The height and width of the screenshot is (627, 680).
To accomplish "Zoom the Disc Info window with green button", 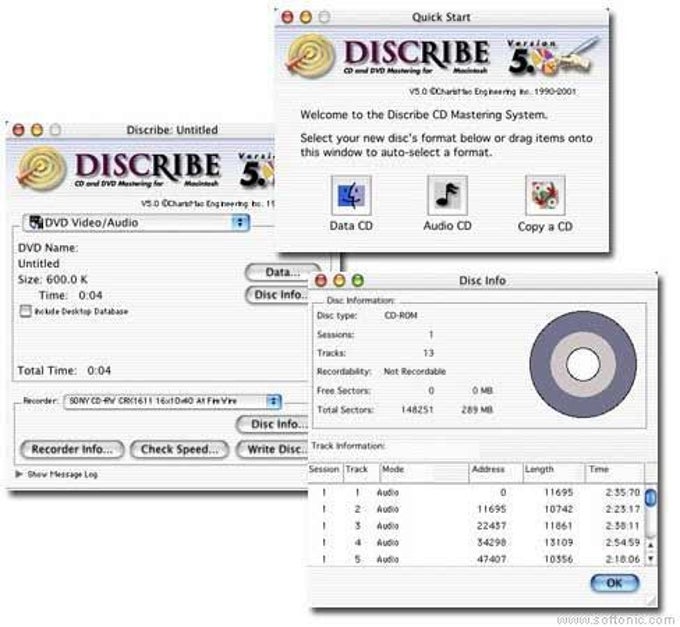I will pyautogui.click(x=358, y=281).
